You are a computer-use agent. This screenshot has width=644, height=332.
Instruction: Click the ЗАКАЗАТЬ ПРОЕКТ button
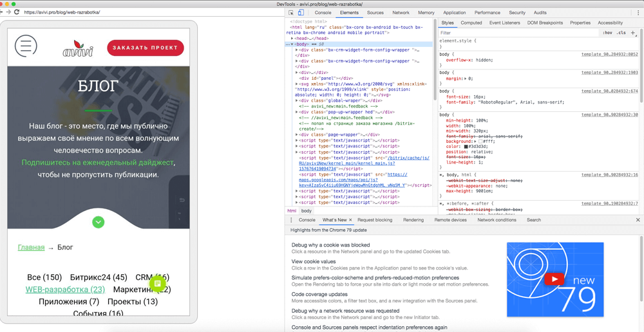click(x=146, y=48)
